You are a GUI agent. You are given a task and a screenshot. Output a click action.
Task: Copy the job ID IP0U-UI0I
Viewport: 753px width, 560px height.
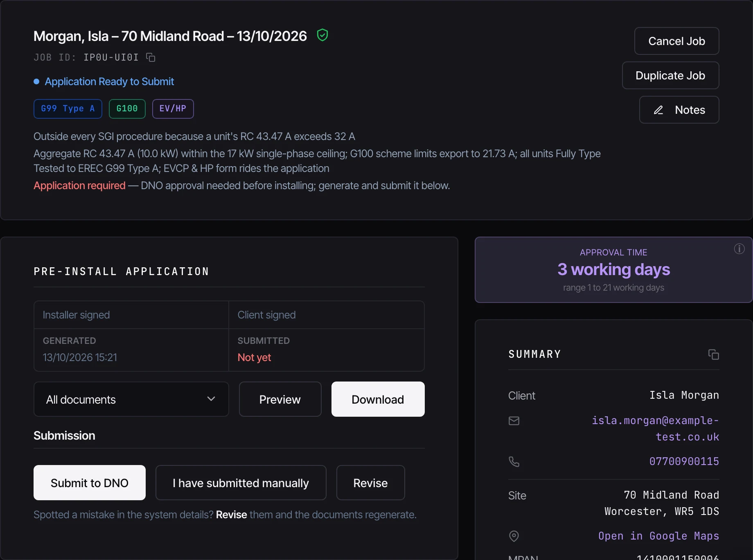pyautogui.click(x=151, y=57)
